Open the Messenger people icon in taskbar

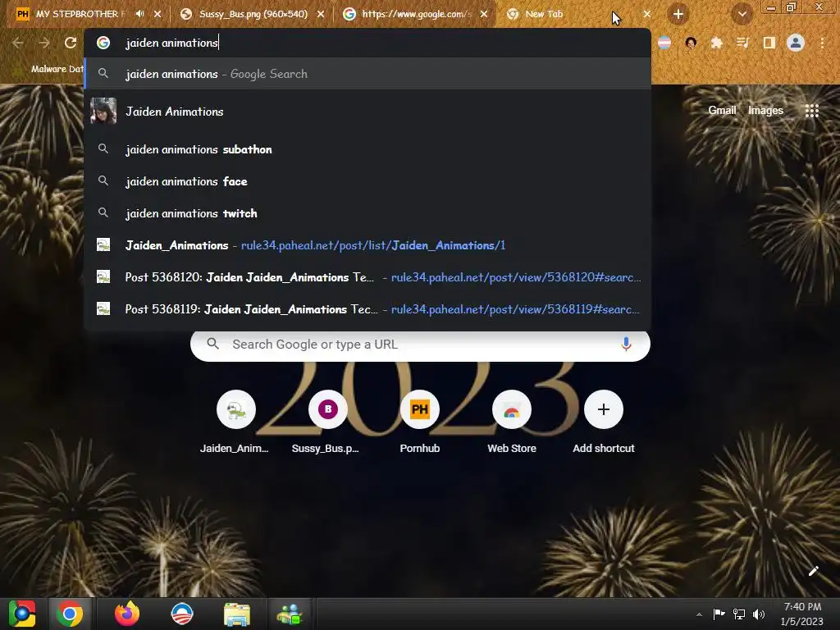(x=290, y=614)
